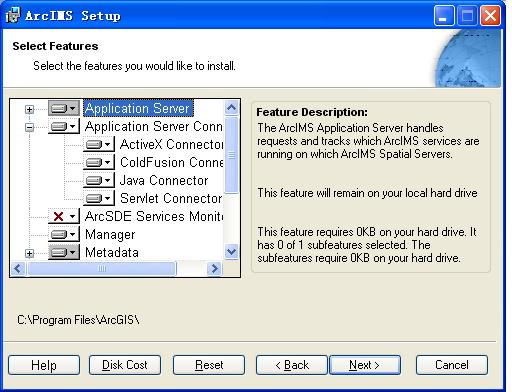Select the Application Server feature label
512x392 pixels.
coord(138,108)
